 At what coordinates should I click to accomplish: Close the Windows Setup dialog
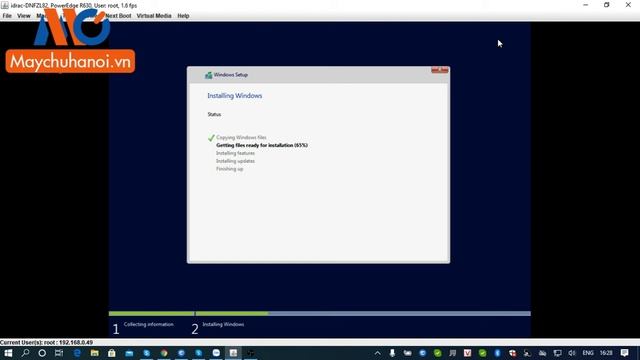click(440, 70)
